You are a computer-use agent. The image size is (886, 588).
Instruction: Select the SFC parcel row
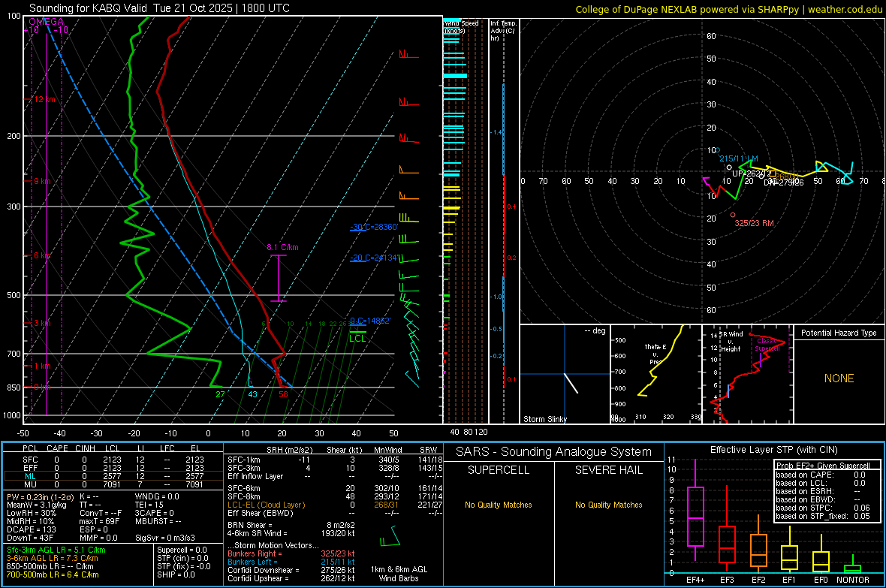click(x=113, y=460)
